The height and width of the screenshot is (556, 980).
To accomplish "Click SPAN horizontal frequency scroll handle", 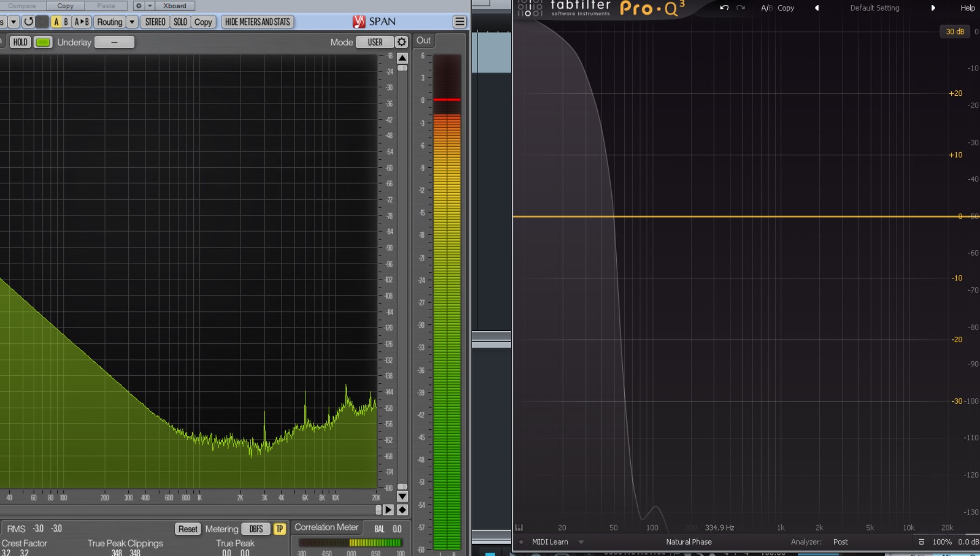I will pyautogui.click(x=378, y=509).
